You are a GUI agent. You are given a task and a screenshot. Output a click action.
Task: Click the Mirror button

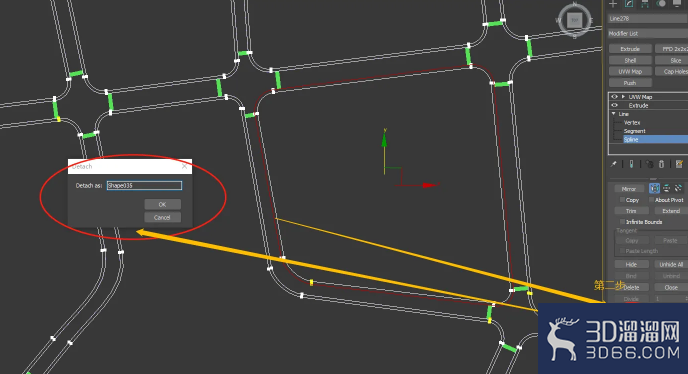[629, 189]
